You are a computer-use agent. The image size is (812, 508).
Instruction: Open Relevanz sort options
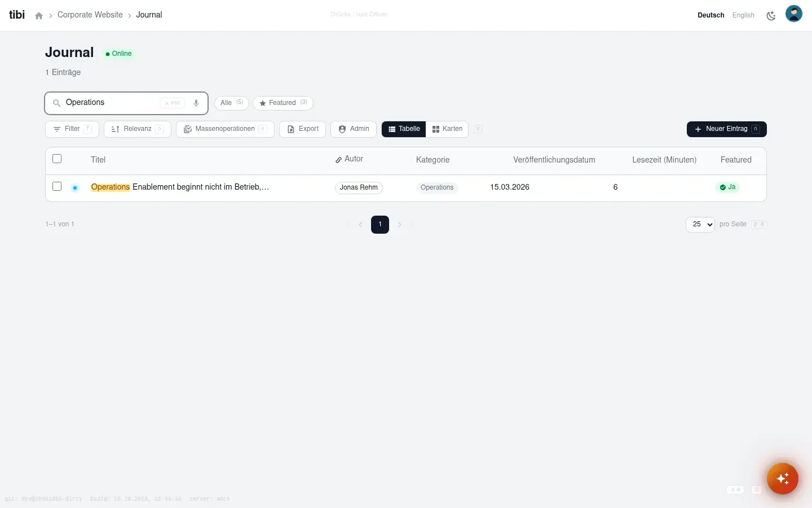pyautogui.click(x=138, y=129)
